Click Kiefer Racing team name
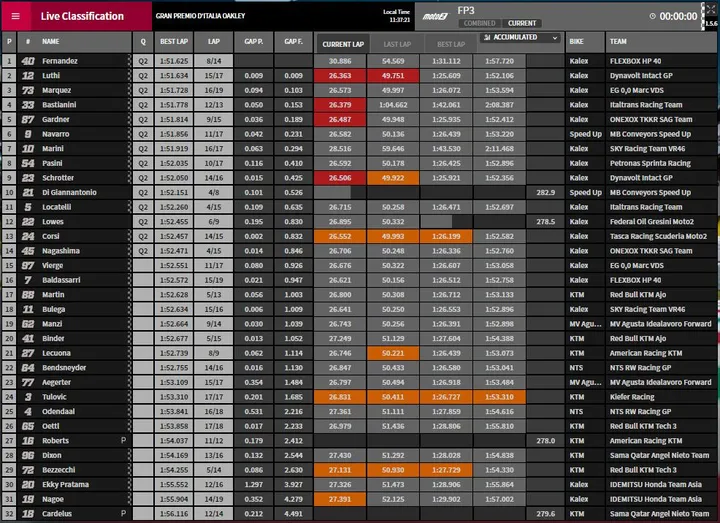Image resolution: width=720 pixels, height=523 pixels. click(x=632, y=397)
